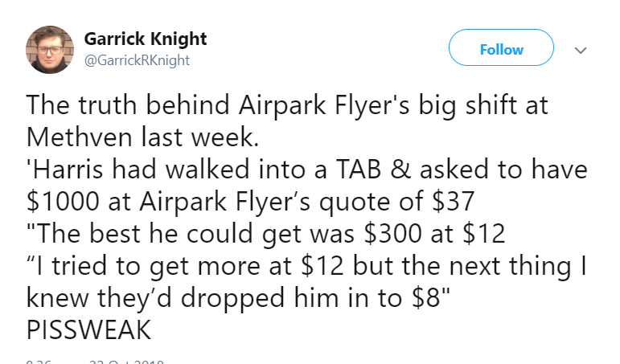The image size is (620, 364).
Task: Click the line "Harris had walked into a TAB"
Action: point(307,170)
